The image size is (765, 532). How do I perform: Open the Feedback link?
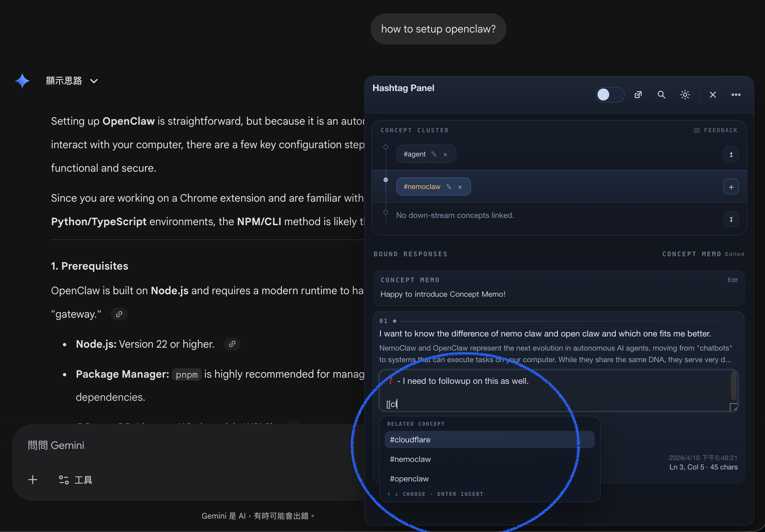point(716,130)
